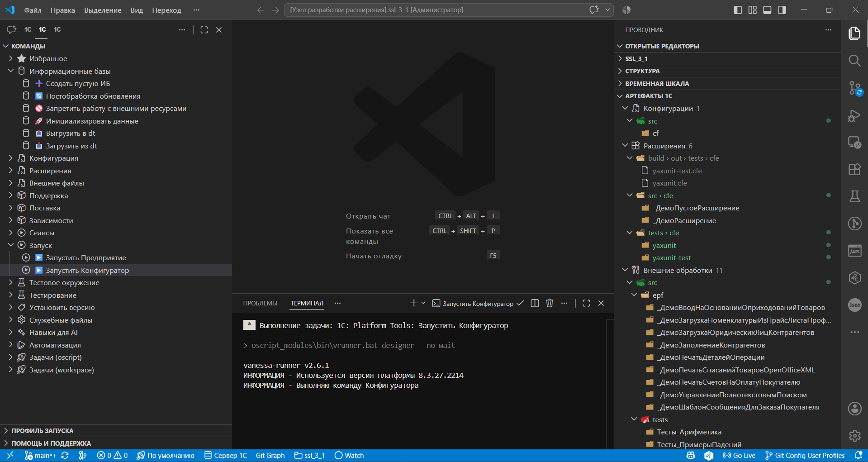Select Создать пустую ИБ command

tap(116, 83)
